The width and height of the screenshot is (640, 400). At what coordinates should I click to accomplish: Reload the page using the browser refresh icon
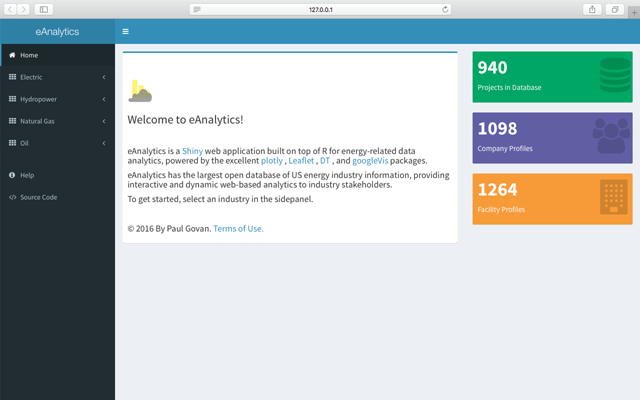(445, 9)
